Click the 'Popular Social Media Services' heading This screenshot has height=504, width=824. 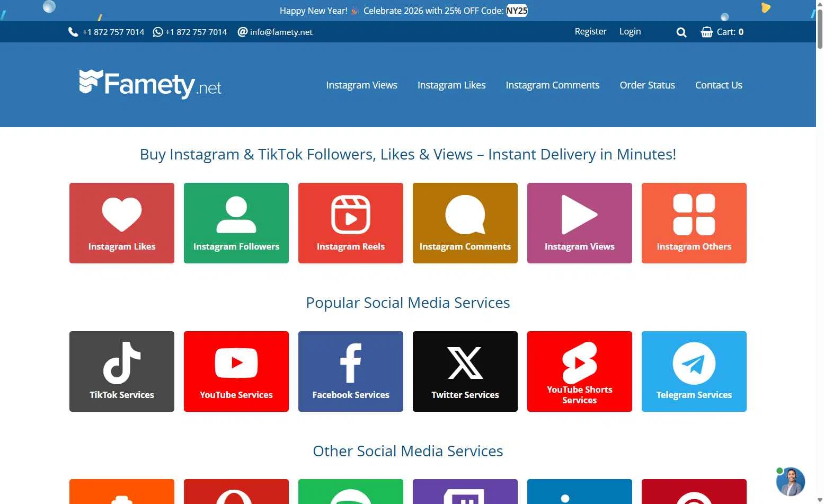408,303
